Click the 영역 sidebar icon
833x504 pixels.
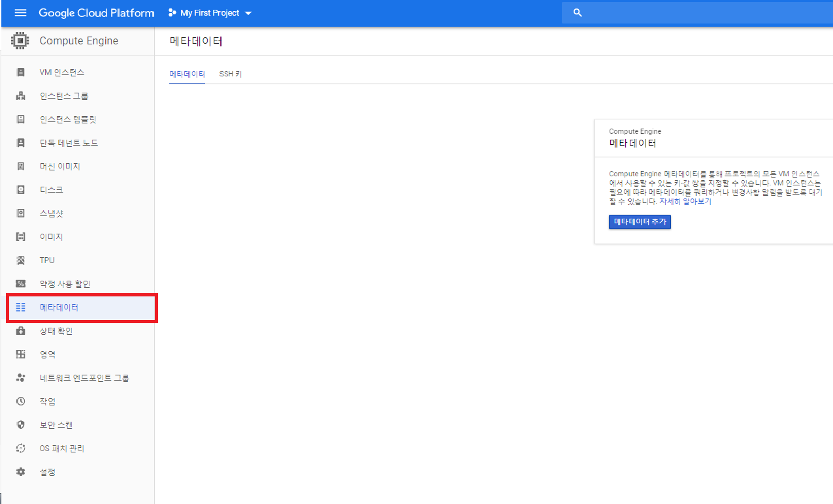coord(20,354)
